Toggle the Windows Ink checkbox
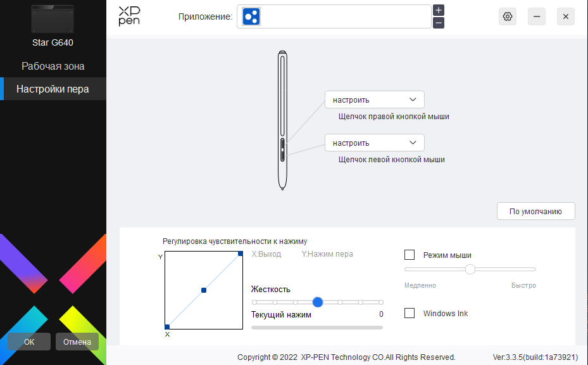588x365 pixels. (x=410, y=313)
